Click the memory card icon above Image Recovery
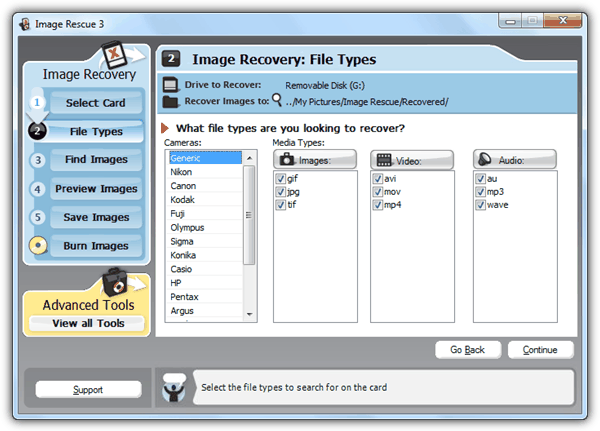 pos(114,55)
